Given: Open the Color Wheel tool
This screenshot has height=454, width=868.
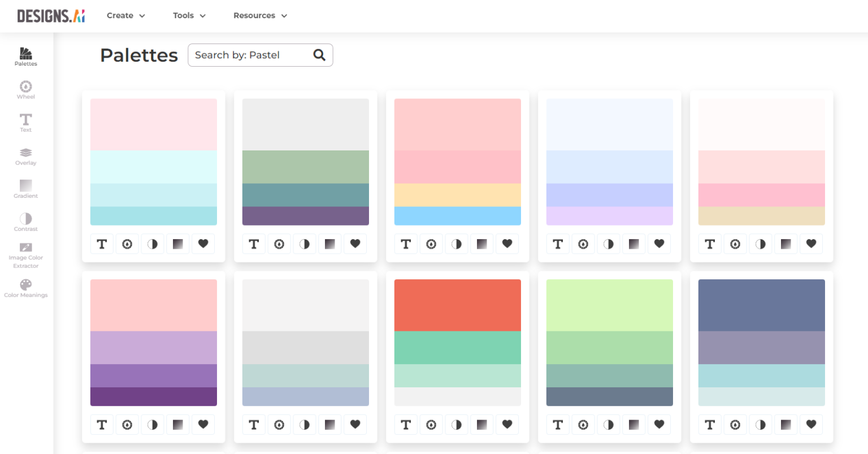Looking at the screenshot, I should tap(25, 89).
